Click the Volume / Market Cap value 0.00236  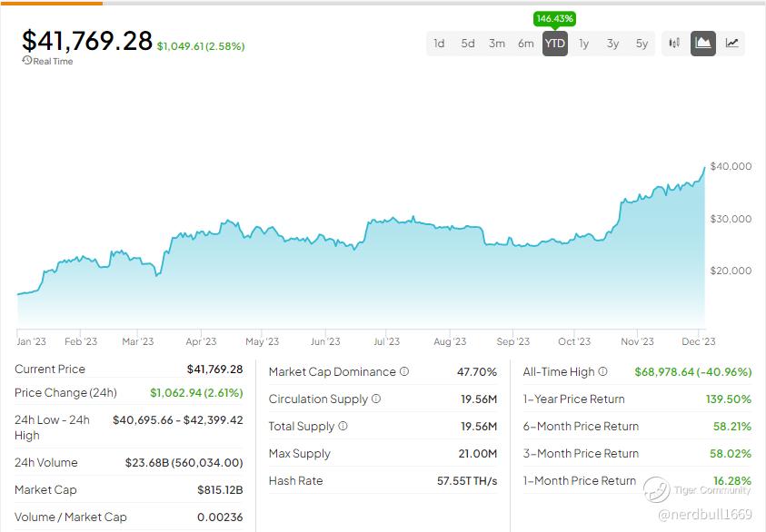click(x=220, y=517)
